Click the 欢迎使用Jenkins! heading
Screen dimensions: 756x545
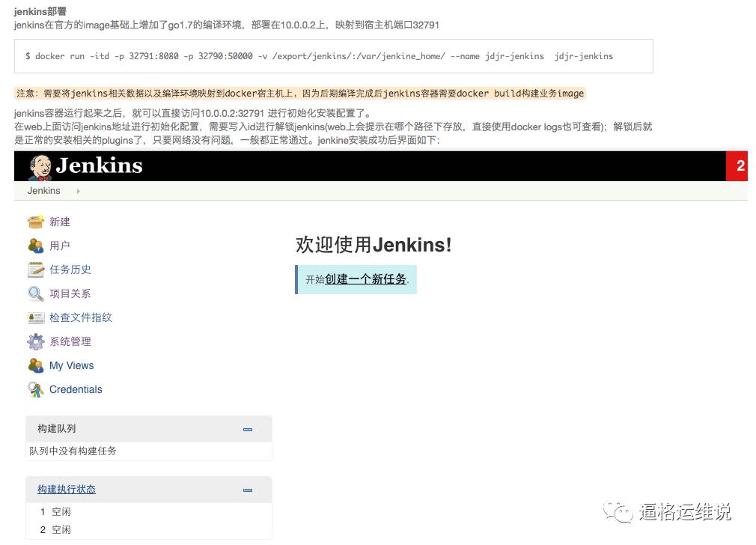(374, 245)
